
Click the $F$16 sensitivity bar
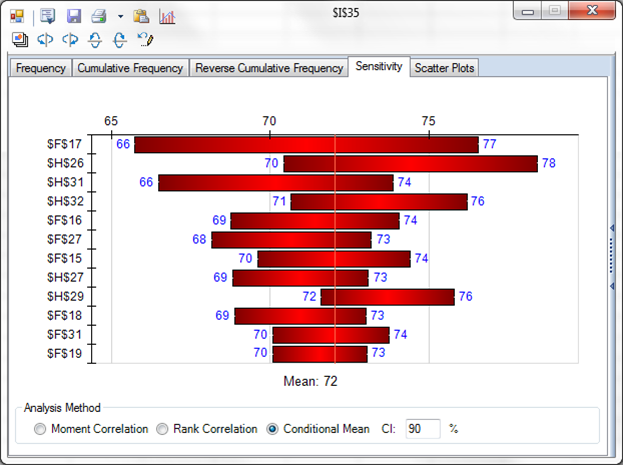315,221
